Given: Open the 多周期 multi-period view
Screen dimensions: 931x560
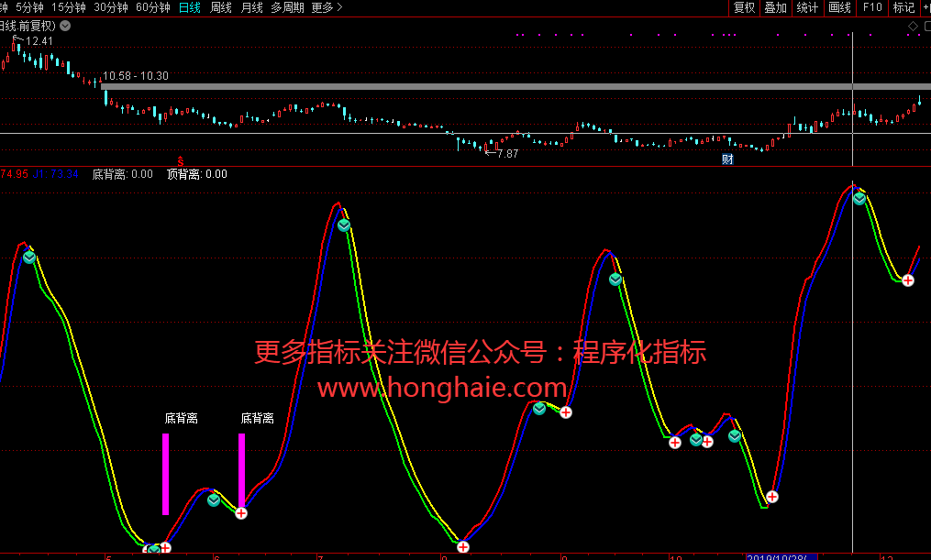Looking at the screenshot, I should pyautogui.click(x=287, y=7).
